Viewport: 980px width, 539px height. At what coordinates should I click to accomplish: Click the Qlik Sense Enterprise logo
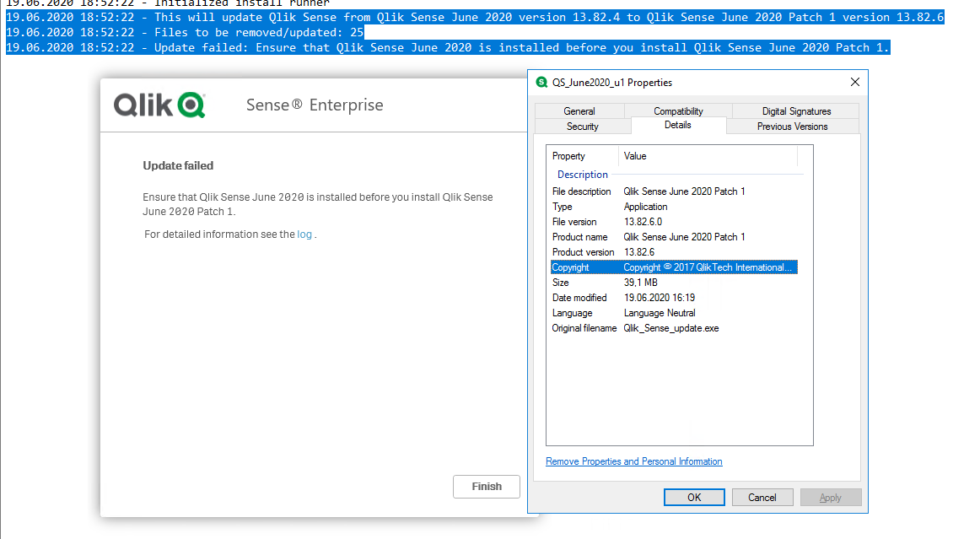click(x=159, y=105)
